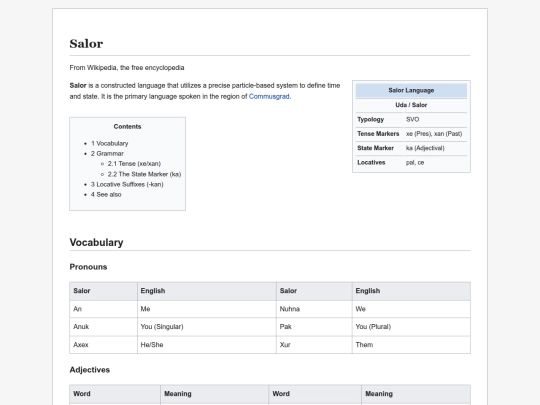This screenshot has width=540, height=405.
Task: Select the 'Me' table cell
Action: point(207,309)
